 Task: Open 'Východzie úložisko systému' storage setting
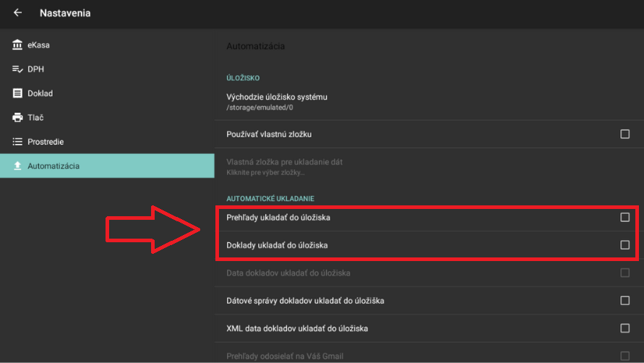(x=277, y=101)
